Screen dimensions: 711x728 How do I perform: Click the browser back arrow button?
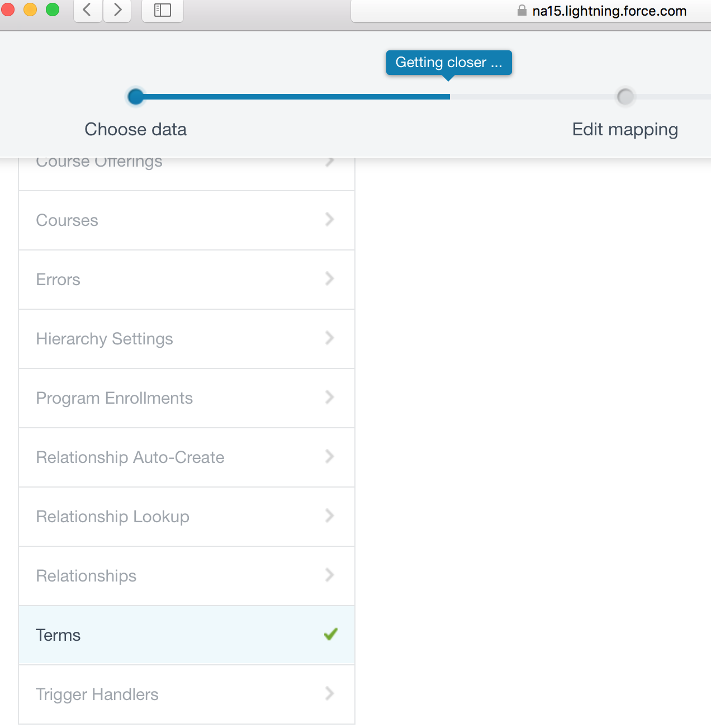click(x=87, y=10)
